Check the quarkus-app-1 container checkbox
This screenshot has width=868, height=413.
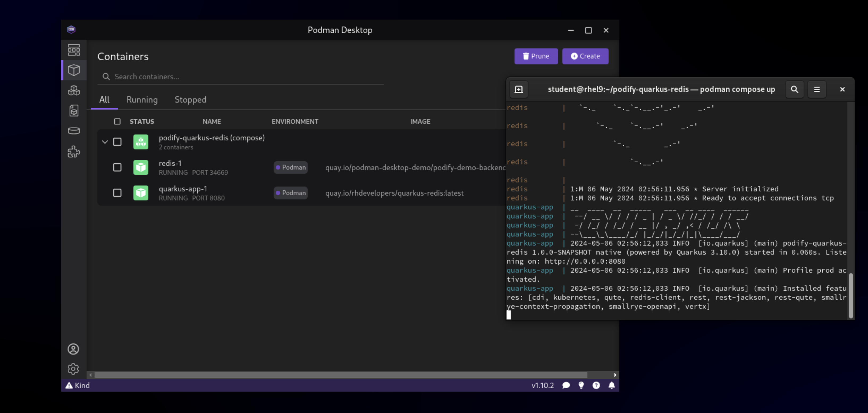pyautogui.click(x=117, y=193)
